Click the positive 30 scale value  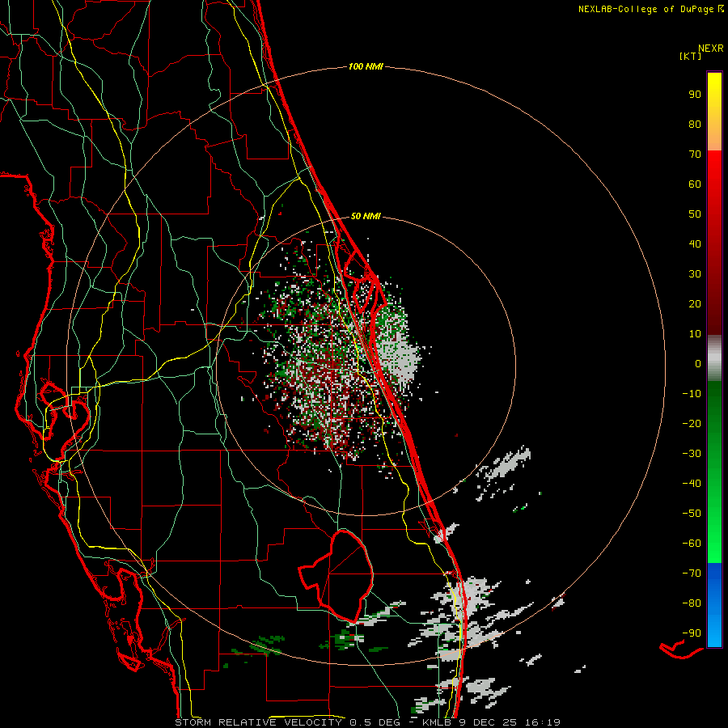pos(695,274)
